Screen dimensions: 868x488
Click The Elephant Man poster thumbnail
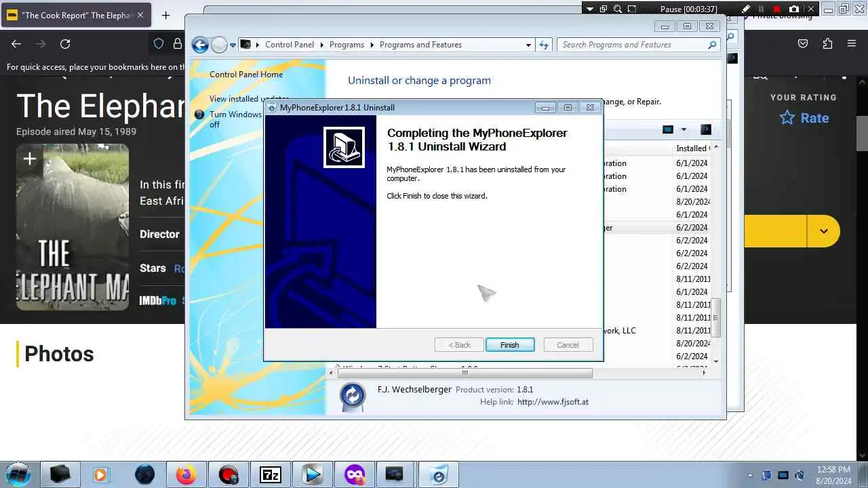73,227
